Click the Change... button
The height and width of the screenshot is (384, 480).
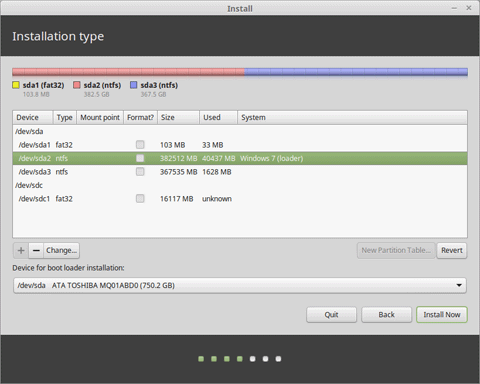coord(61,250)
